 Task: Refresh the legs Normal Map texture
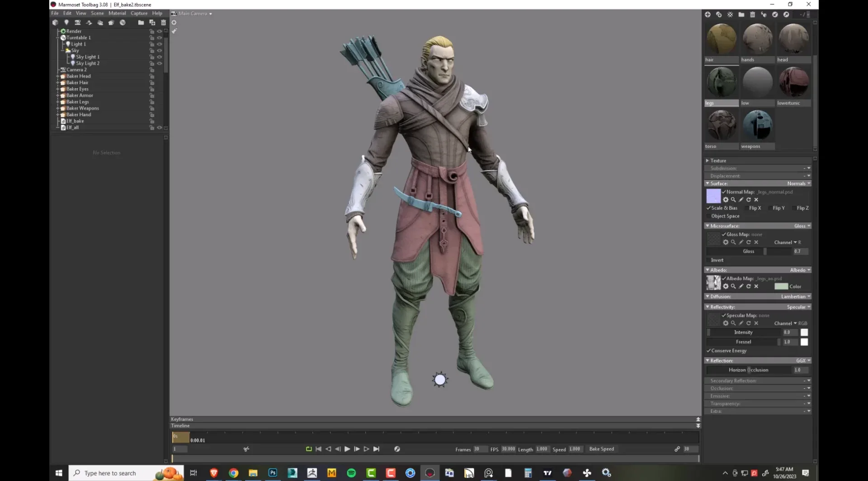pos(749,199)
